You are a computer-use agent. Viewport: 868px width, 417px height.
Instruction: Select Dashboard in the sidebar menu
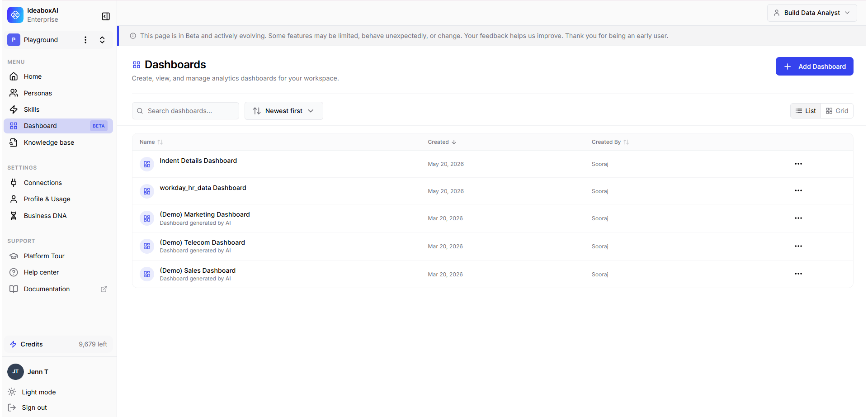(x=58, y=126)
